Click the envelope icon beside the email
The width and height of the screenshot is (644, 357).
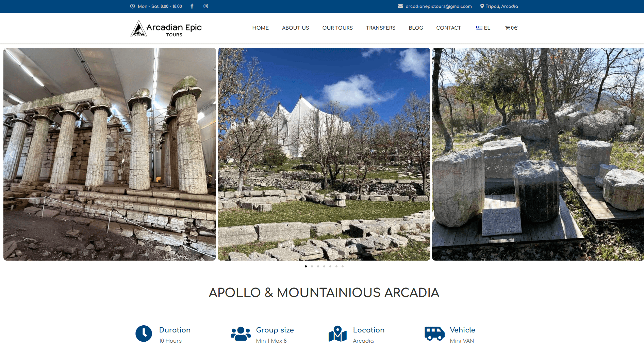click(400, 6)
